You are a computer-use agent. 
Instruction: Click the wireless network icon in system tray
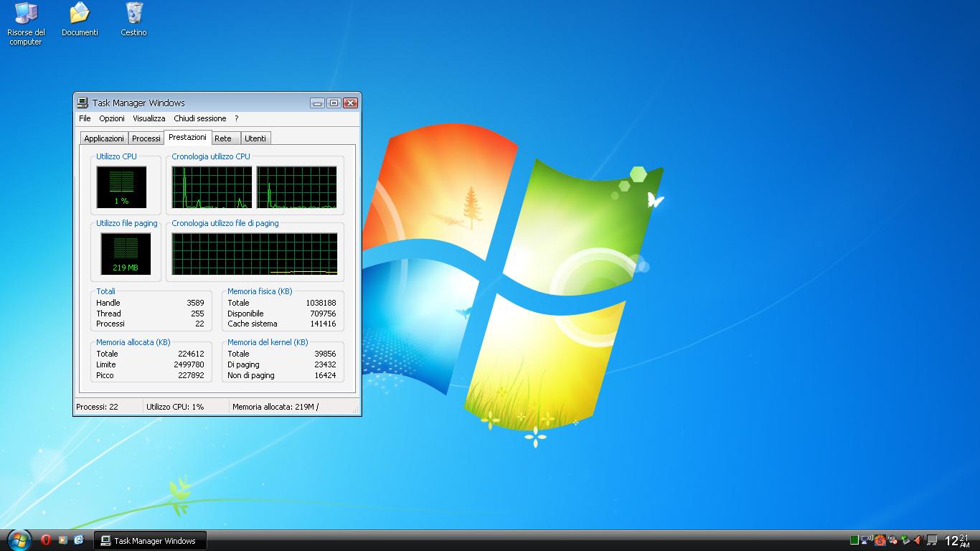pos(867,540)
